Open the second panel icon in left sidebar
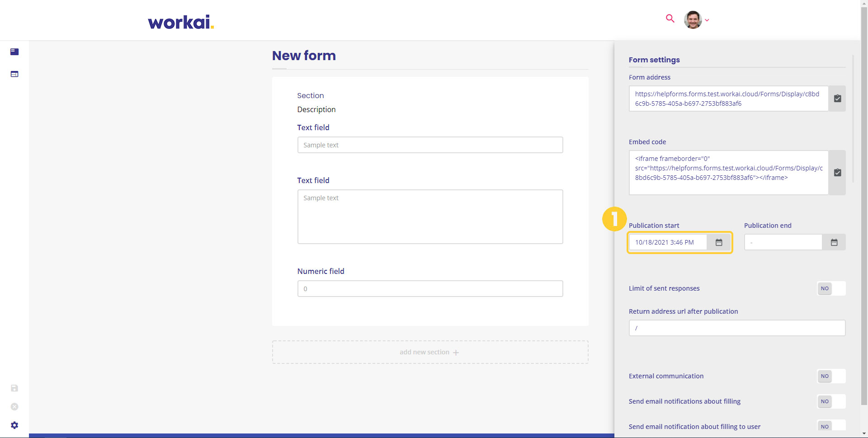The height and width of the screenshot is (438, 868). tap(14, 74)
